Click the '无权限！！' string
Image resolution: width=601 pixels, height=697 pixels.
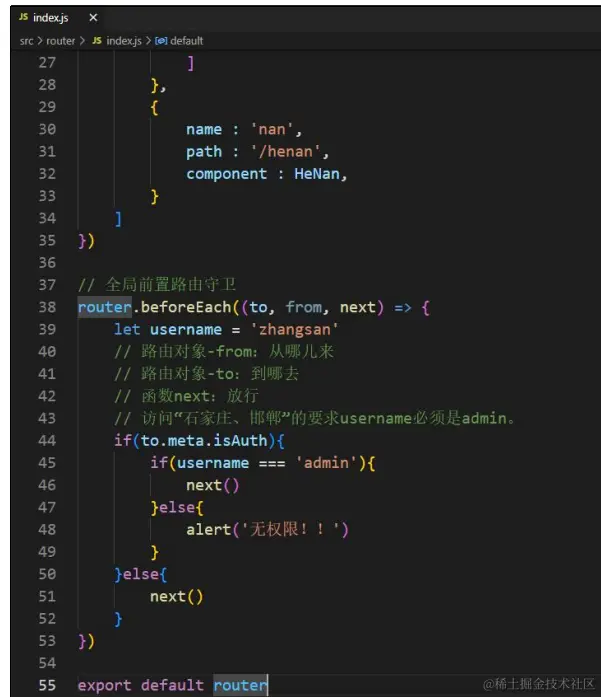(290, 529)
